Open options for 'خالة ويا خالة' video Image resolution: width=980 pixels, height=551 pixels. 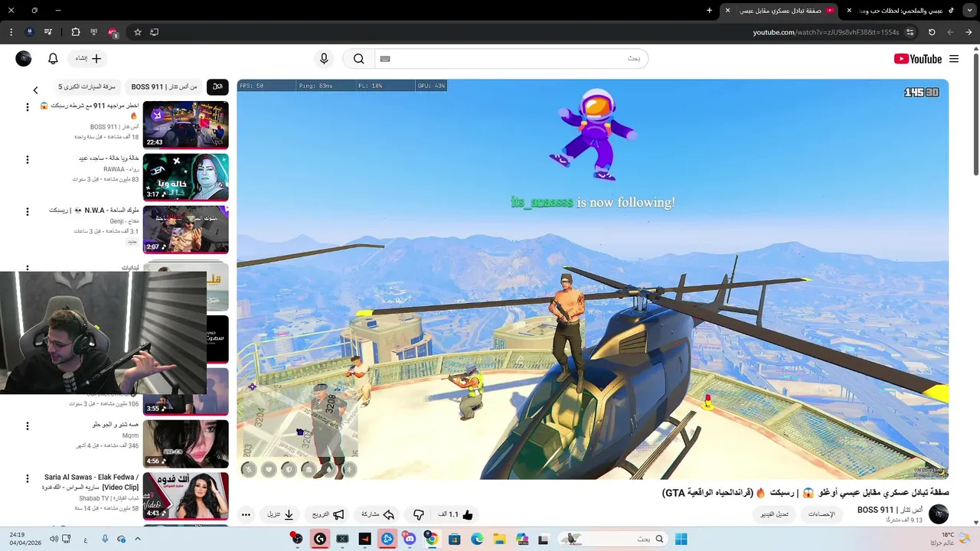28,160
